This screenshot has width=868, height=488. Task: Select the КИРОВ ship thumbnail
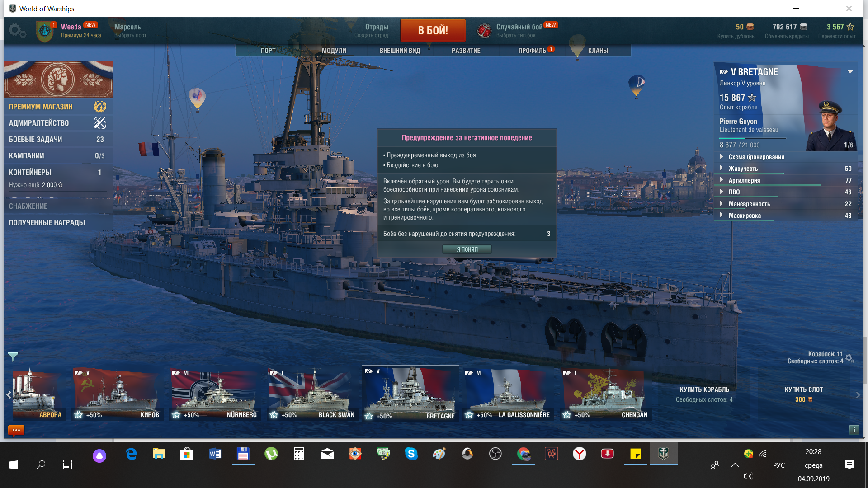click(118, 394)
